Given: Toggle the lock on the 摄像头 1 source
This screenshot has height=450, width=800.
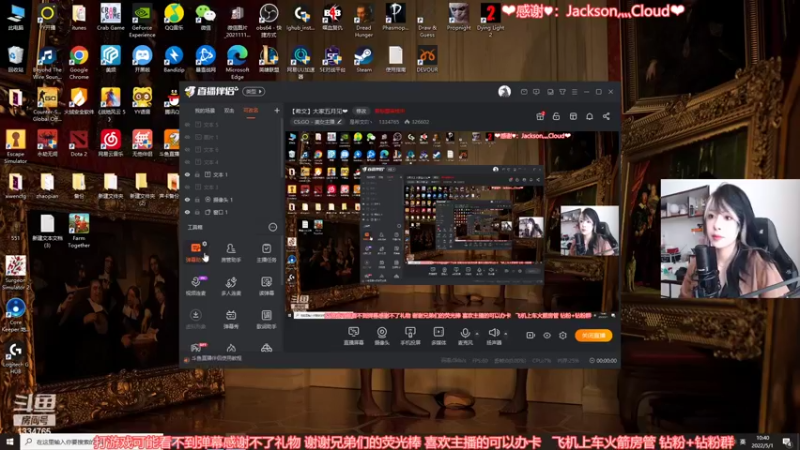Looking at the screenshot, I should 197,199.
